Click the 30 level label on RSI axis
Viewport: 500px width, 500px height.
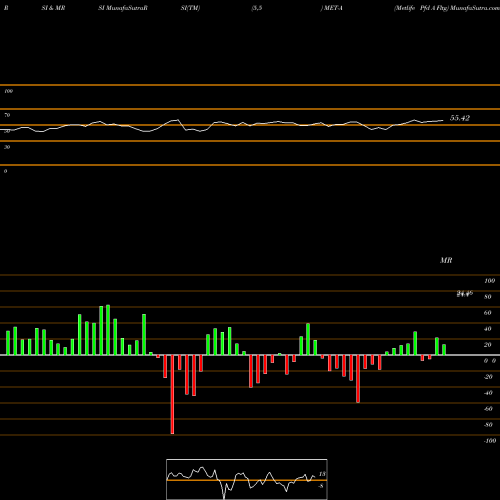[7, 147]
